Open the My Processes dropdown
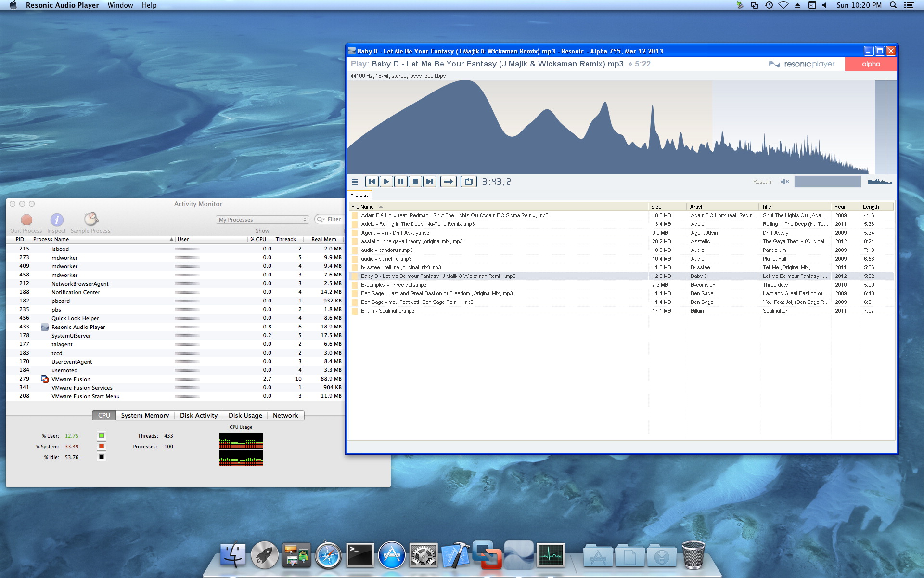Screen dimensions: 924x578 [262, 220]
